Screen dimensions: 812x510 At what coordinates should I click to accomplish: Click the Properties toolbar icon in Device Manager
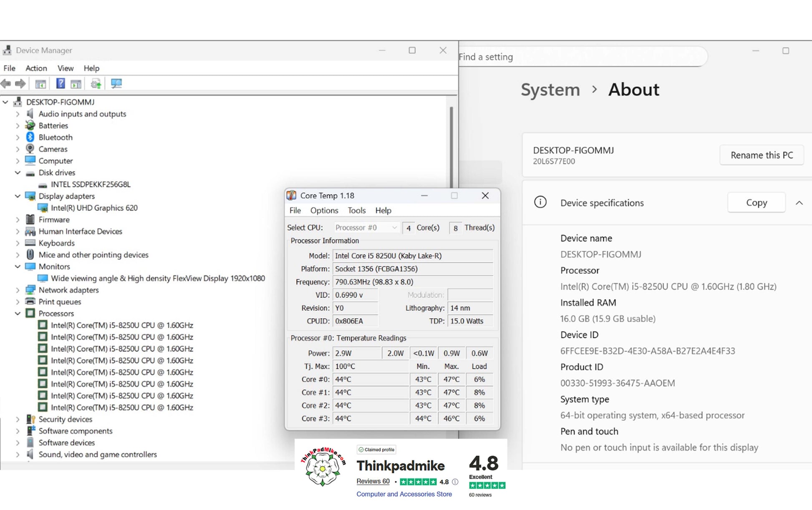pyautogui.click(x=76, y=84)
